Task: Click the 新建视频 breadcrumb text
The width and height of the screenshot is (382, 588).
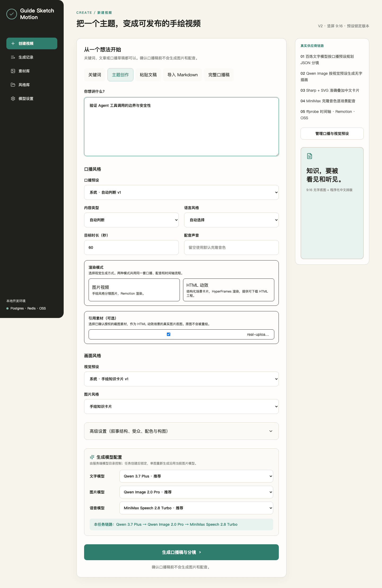Action: [x=105, y=13]
